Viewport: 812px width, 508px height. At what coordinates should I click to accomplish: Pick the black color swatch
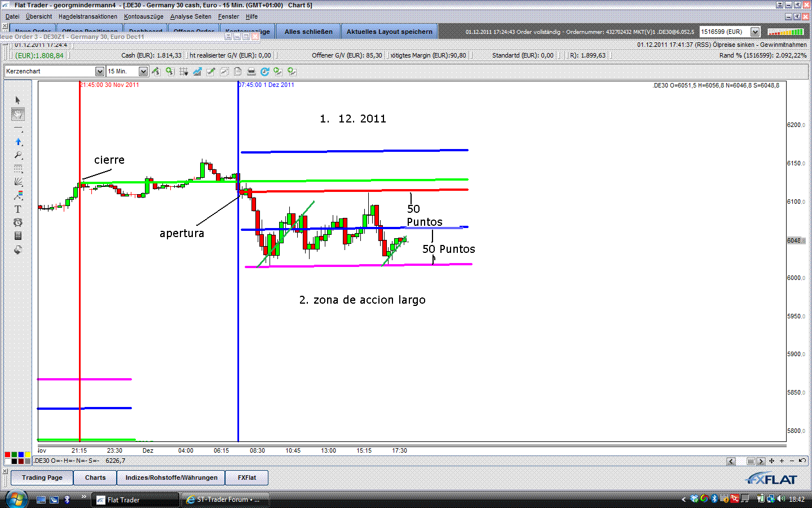click(14, 461)
